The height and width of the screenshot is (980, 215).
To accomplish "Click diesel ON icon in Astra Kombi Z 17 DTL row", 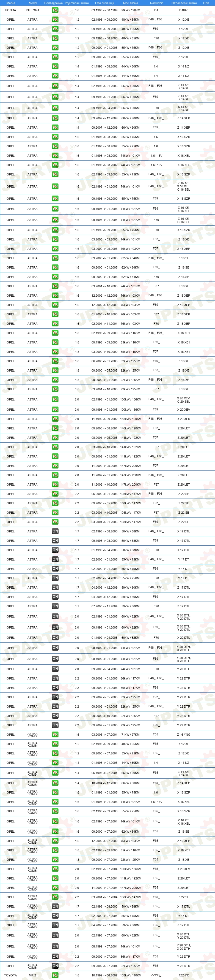I will (55, 925).
